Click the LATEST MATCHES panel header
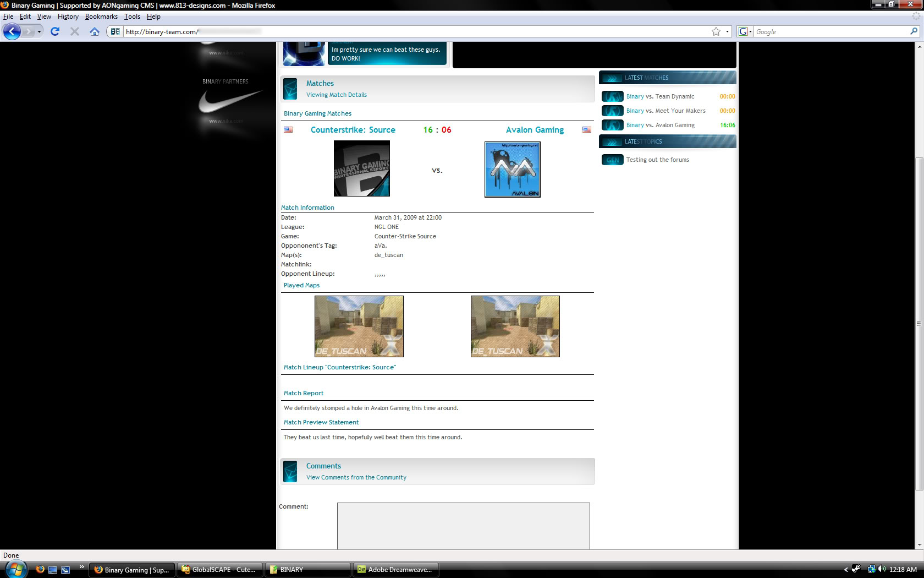 [668, 78]
